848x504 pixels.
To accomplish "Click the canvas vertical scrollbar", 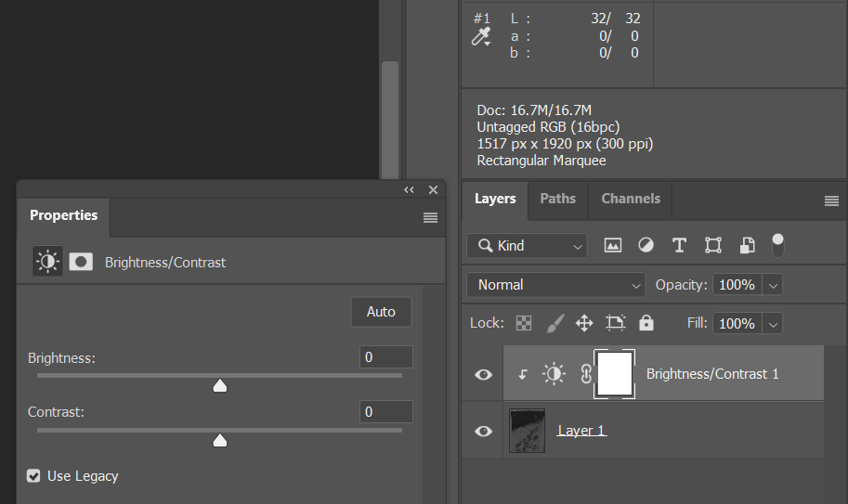I will coord(390,120).
